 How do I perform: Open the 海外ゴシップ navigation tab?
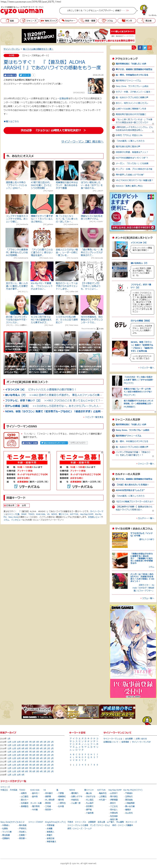point(48,20)
